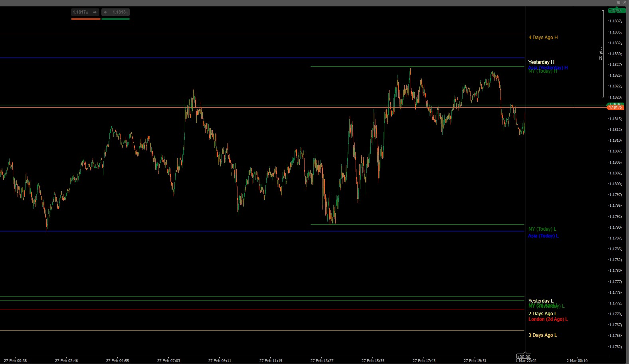Click the '27 Feb 07:03' time label
This screenshot has width=629, height=364.
click(168, 361)
